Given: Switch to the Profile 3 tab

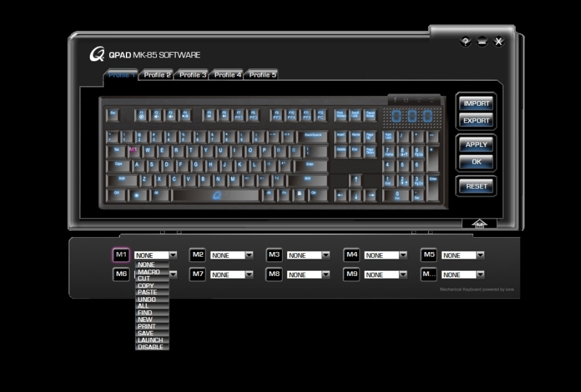Looking at the screenshot, I should pyautogui.click(x=192, y=75).
